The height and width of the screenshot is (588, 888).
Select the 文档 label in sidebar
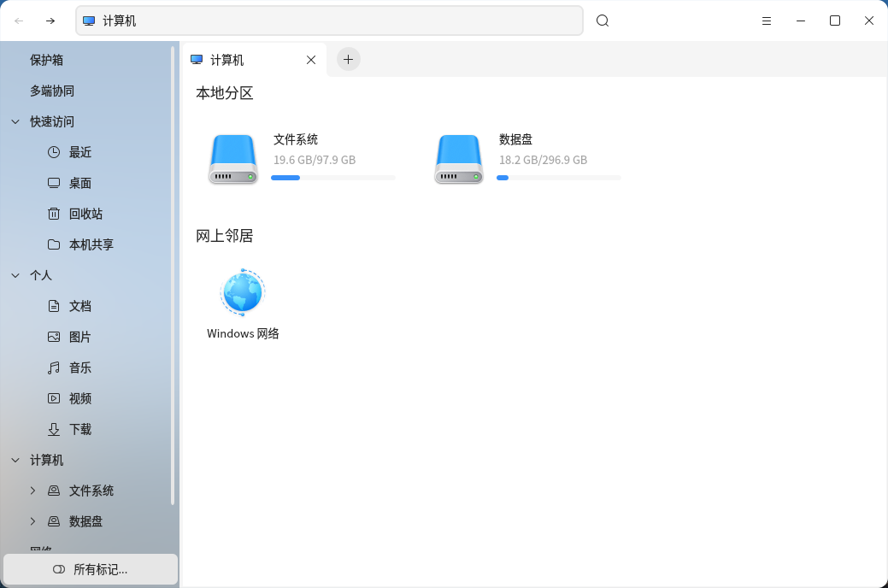tap(80, 306)
